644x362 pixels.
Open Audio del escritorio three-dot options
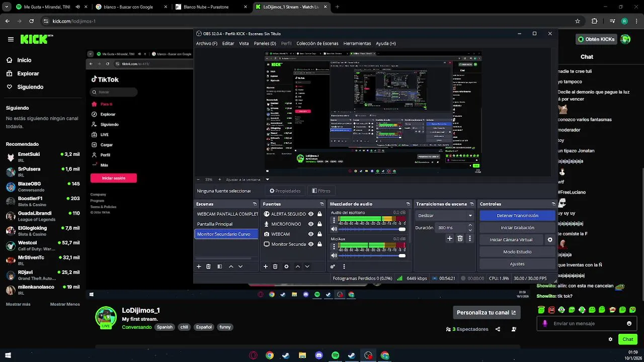tap(334, 220)
